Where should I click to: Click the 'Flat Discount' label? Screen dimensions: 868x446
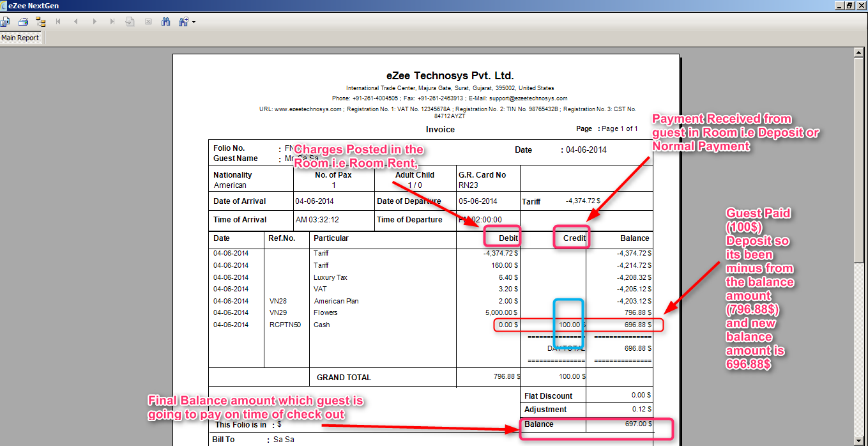[549, 396]
